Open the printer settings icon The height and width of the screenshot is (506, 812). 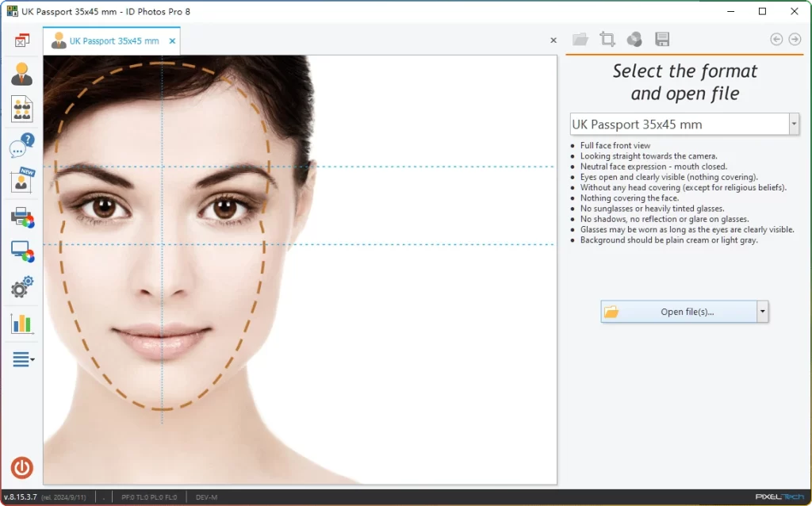[22, 217]
